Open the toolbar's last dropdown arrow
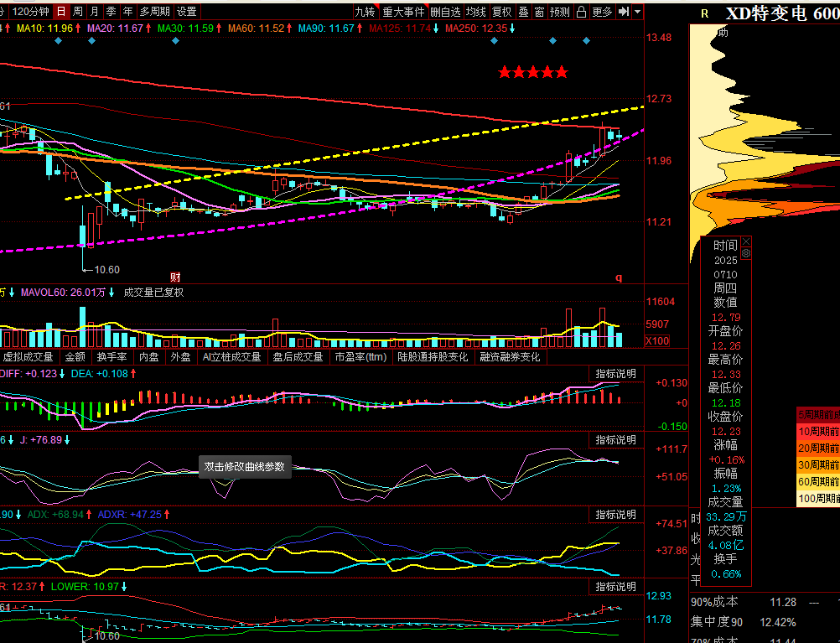 [637, 11]
